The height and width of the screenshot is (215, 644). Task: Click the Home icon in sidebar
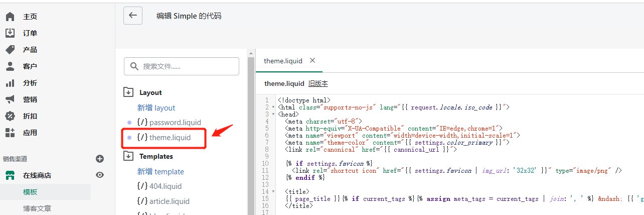pos(10,17)
